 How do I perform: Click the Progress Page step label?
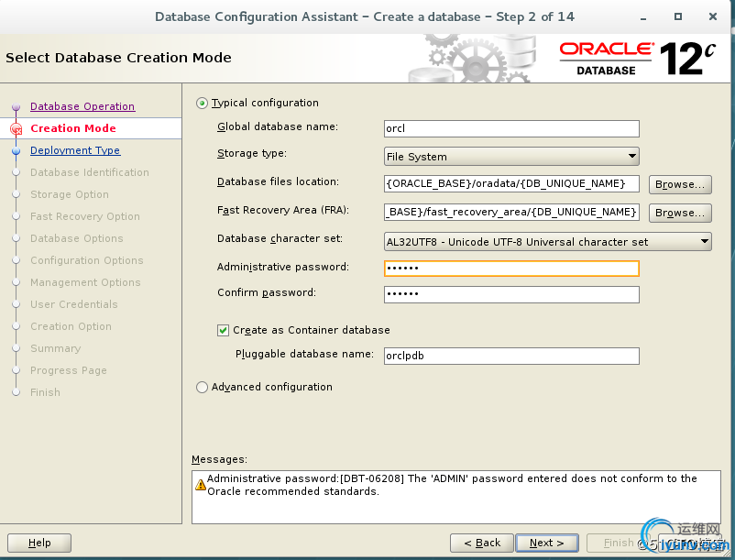pos(69,370)
